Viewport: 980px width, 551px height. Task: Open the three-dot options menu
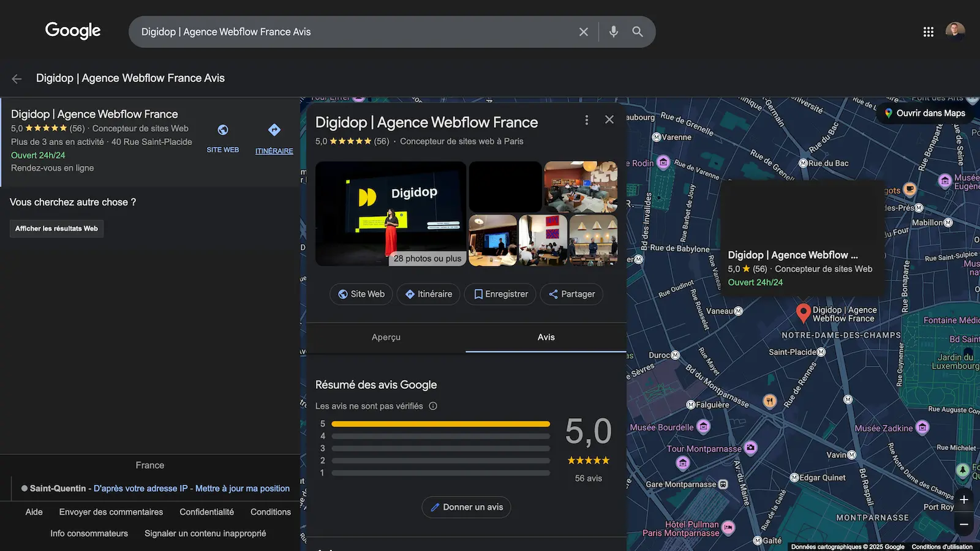[587, 120]
